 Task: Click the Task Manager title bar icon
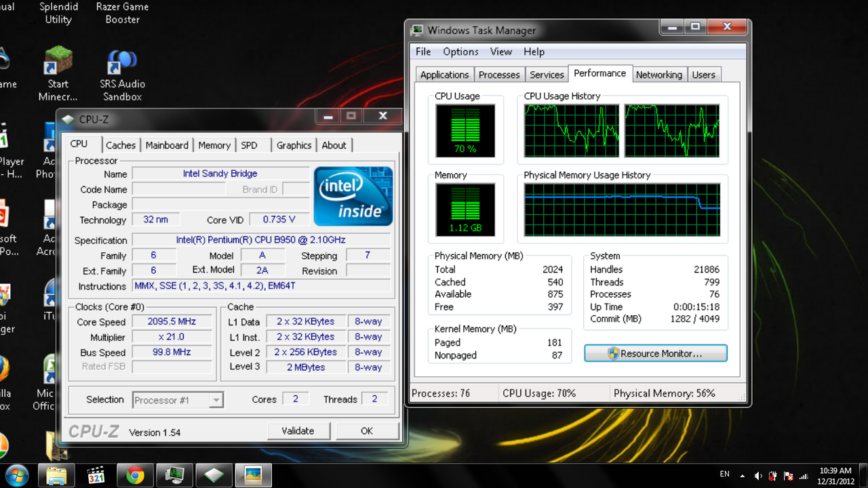point(417,30)
